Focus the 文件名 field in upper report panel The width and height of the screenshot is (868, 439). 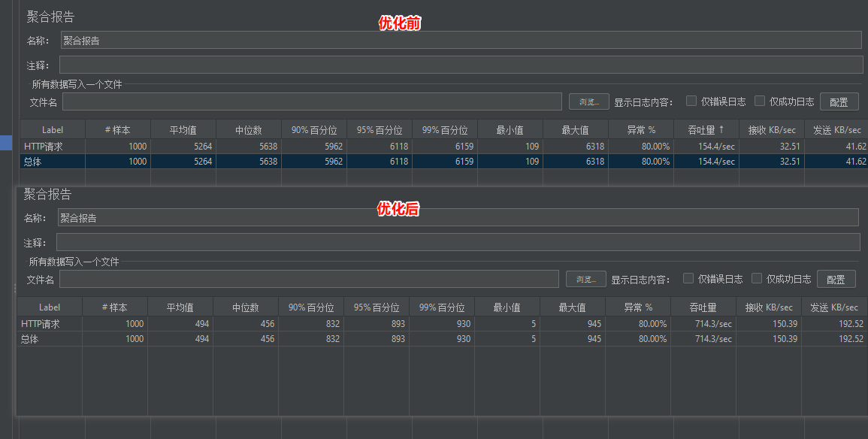point(312,102)
